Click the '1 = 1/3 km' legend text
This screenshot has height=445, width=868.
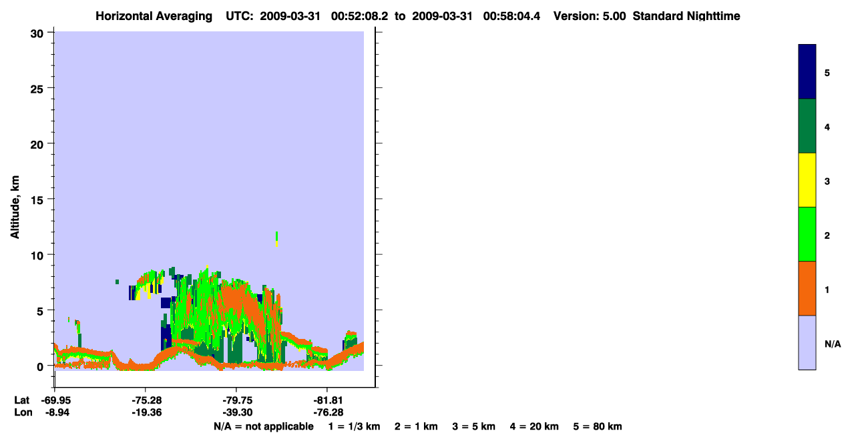click(354, 427)
